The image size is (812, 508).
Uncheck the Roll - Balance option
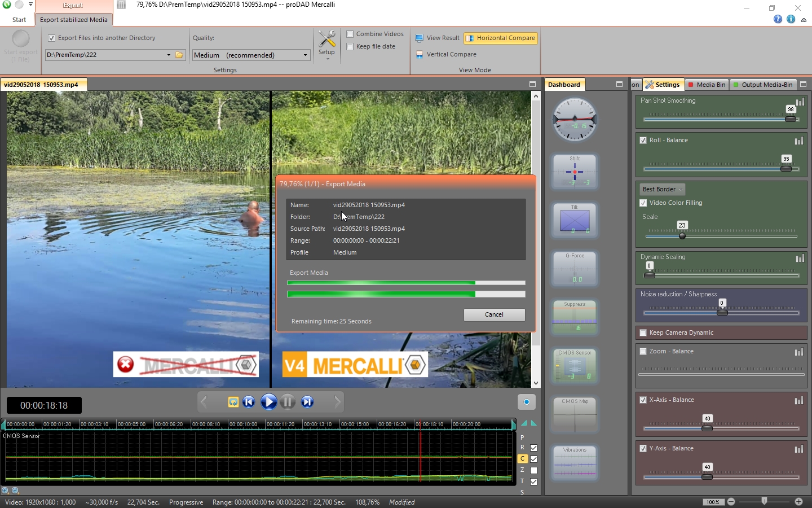coord(643,141)
